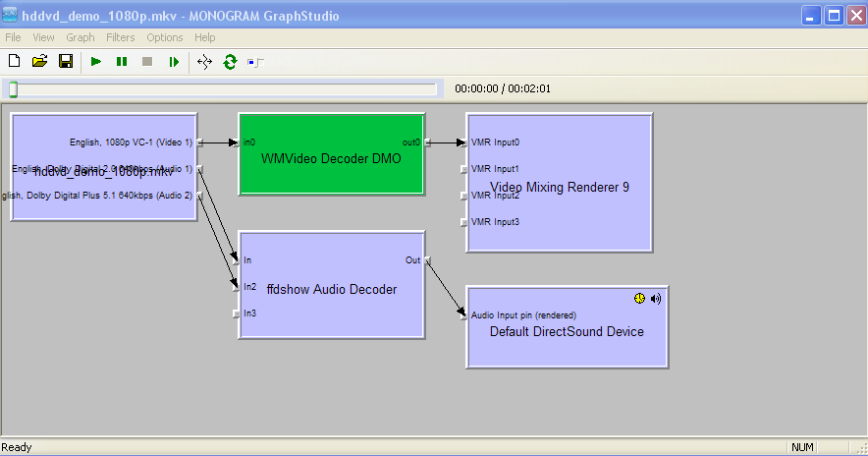Click the yellow clock icon on DirectSound filter

coord(639,299)
